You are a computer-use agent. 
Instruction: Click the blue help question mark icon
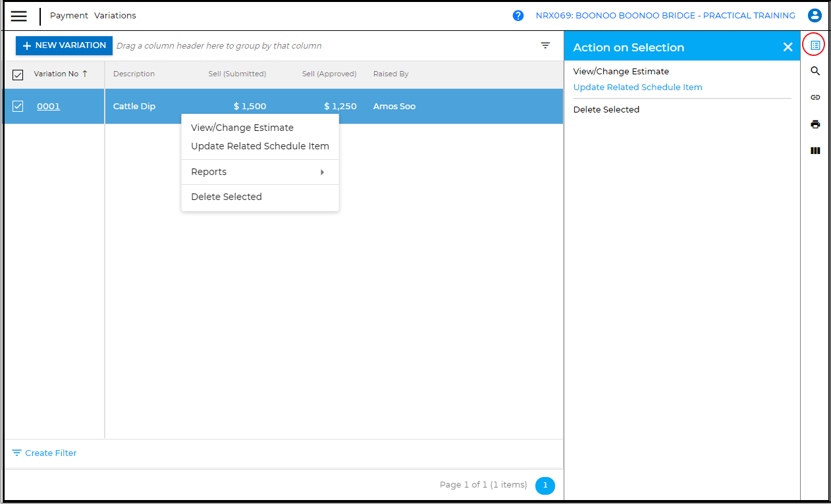pos(518,16)
